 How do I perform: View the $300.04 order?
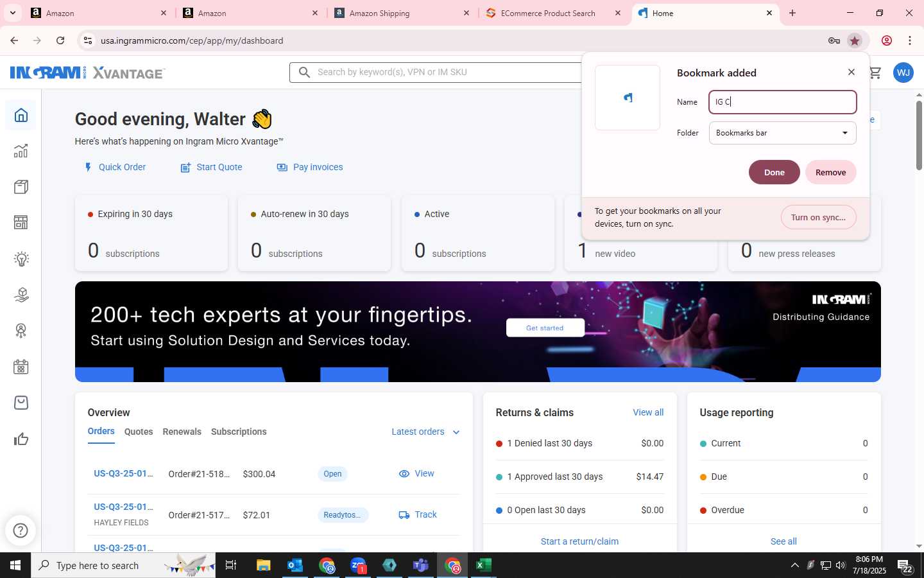click(x=416, y=473)
